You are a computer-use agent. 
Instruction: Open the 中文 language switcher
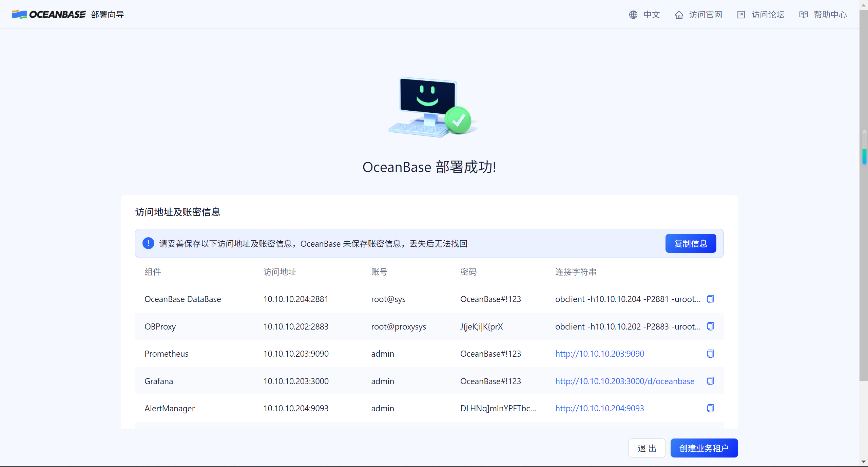click(x=651, y=15)
